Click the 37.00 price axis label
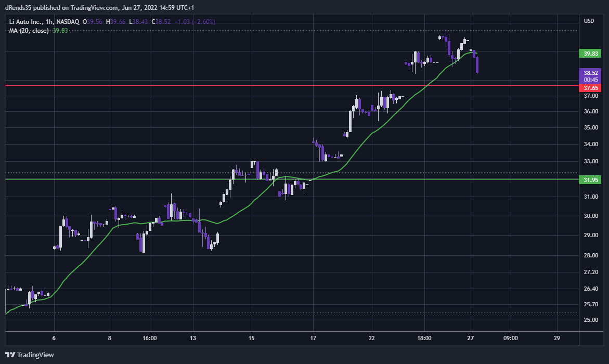 (591, 96)
